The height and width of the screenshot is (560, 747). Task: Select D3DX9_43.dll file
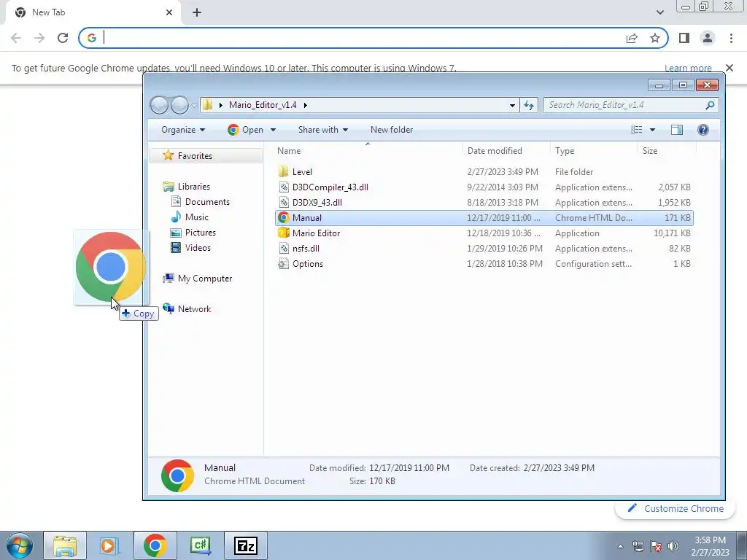(484, 203)
